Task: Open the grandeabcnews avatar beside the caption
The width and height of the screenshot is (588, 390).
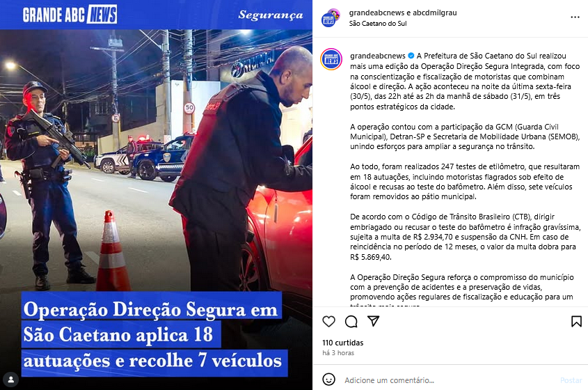Action: [331, 59]
